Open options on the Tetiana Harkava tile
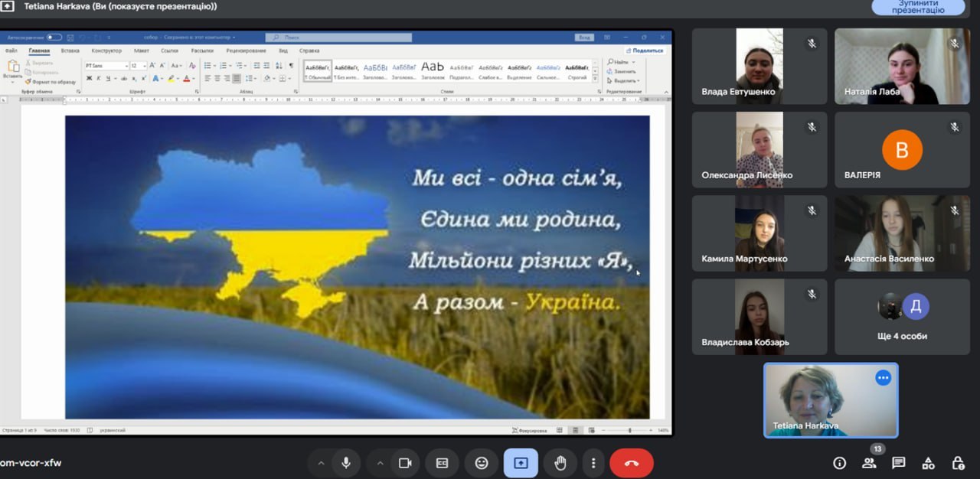 pos(884,377)
